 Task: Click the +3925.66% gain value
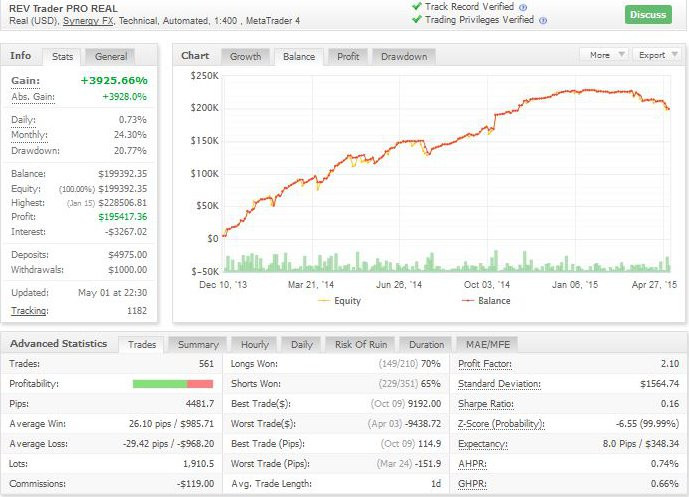click(114, 80)
